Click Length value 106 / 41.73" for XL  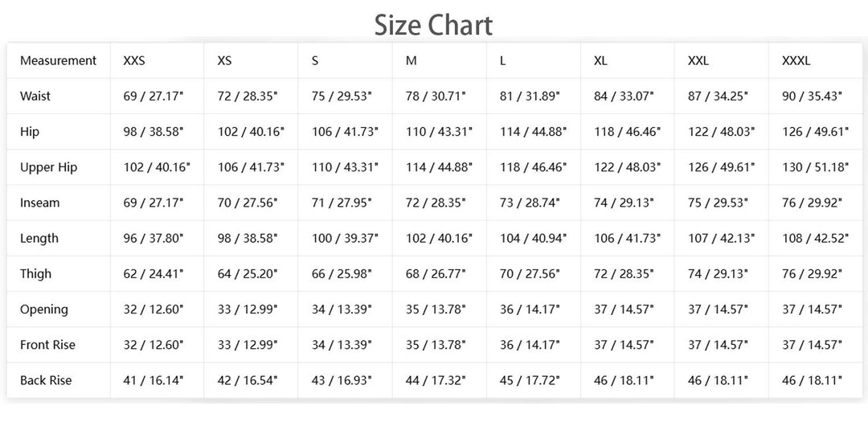(x=627, y=238)
